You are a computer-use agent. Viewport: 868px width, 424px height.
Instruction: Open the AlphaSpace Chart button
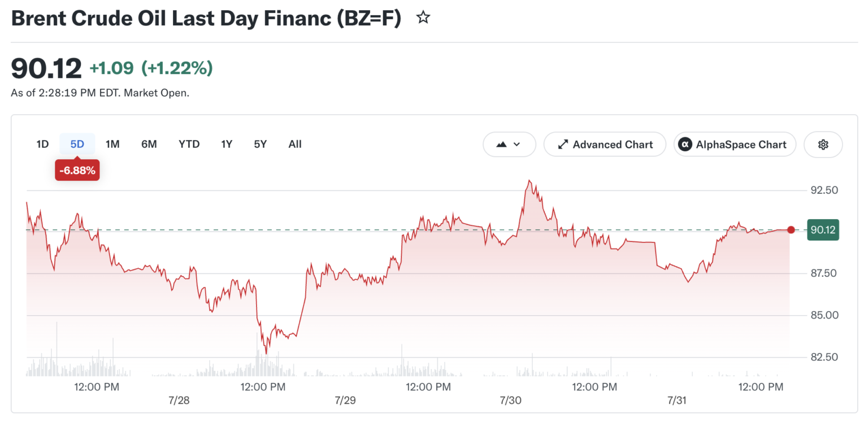coord(735,145)
